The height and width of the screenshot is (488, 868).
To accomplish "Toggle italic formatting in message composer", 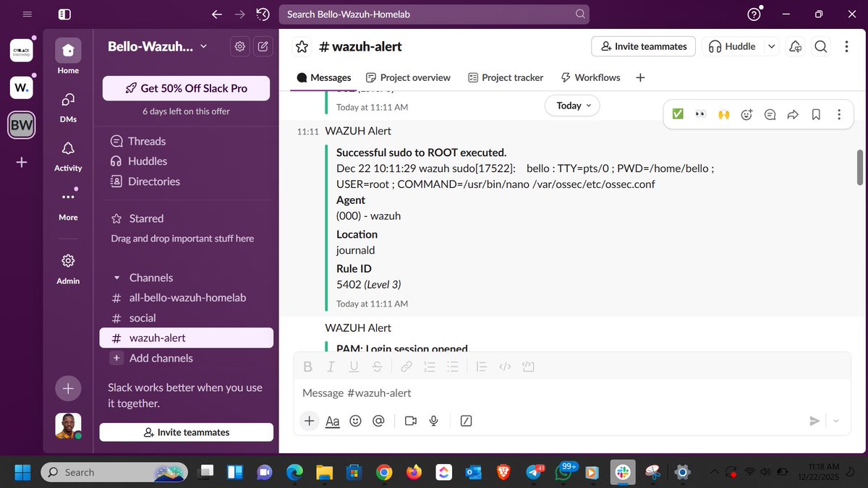I will [331, 367].
